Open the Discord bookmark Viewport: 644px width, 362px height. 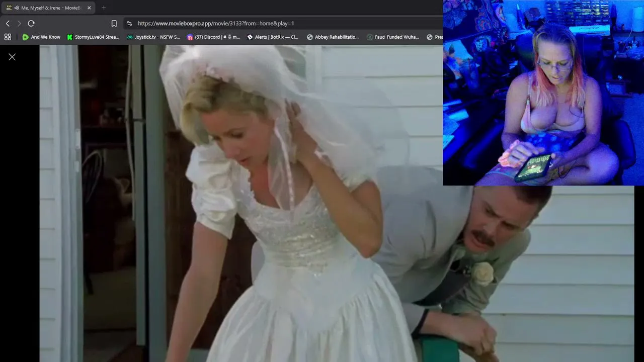tap(213, 37)
